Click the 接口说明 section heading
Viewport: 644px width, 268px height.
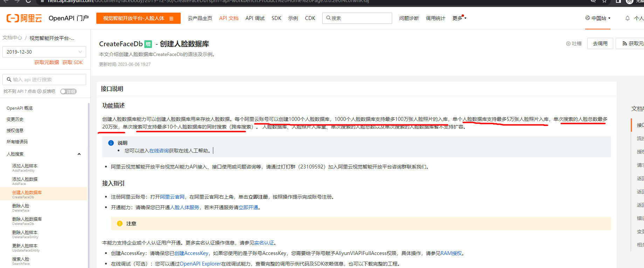(112, 89)
